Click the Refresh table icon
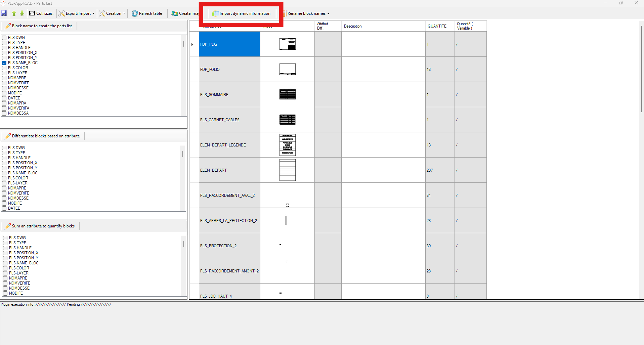Screen dimensions: 644x345 coord(135,13)
